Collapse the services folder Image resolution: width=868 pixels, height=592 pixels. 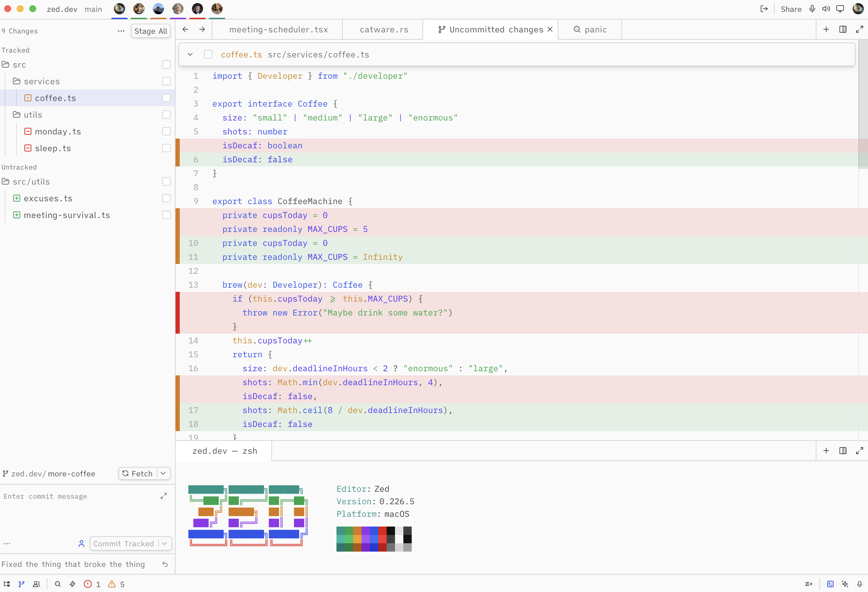[16, 81]
